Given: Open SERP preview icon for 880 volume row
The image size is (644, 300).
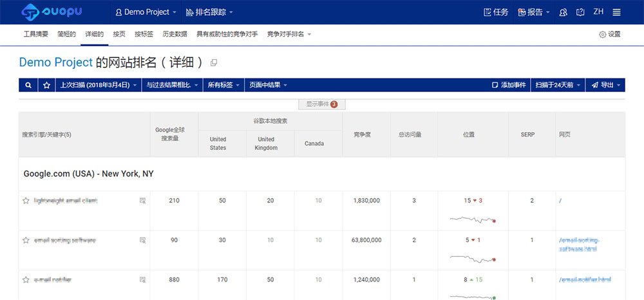Looking at the screenshot, I should pyautogui.click(x=142, y=280).
